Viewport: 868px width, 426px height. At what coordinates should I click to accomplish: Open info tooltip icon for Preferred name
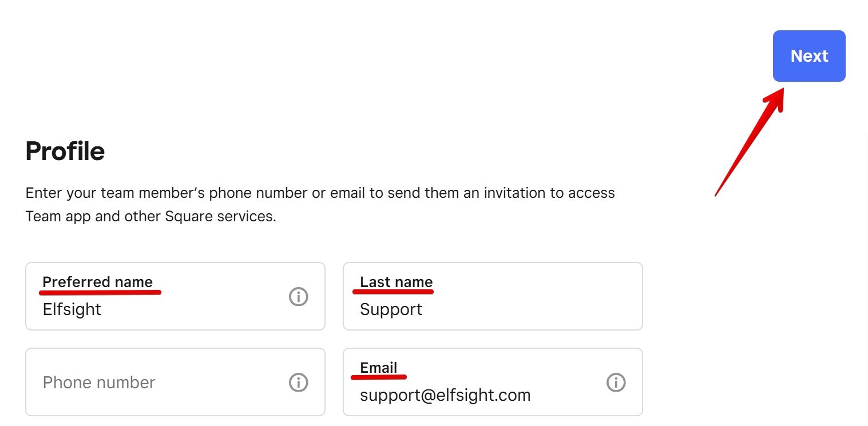tap(299, 296)
